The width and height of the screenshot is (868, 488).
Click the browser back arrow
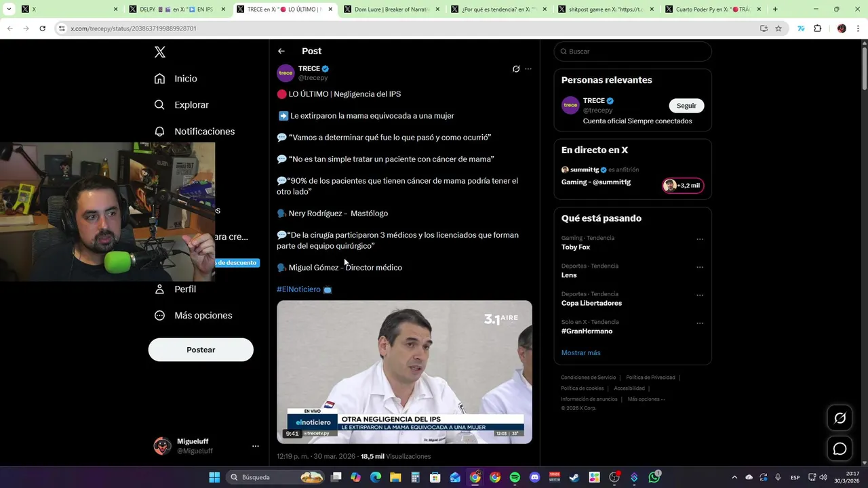click(10, 28)
